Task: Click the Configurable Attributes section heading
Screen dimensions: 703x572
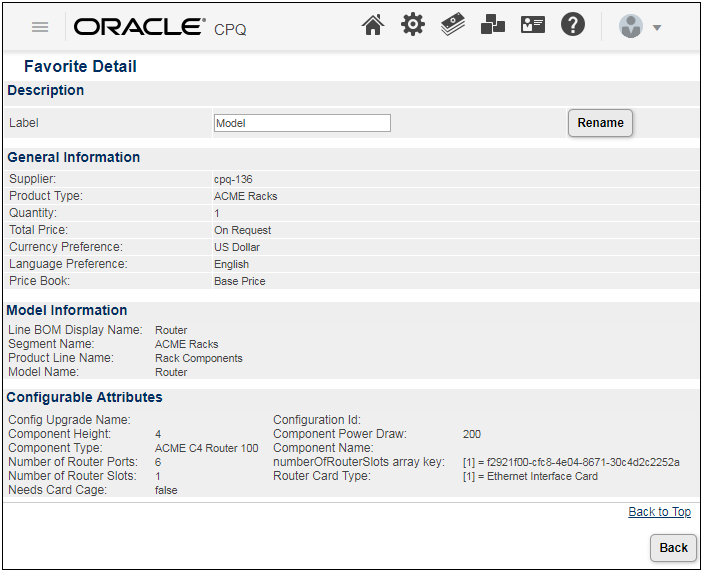Action: (x=84, y=397)
